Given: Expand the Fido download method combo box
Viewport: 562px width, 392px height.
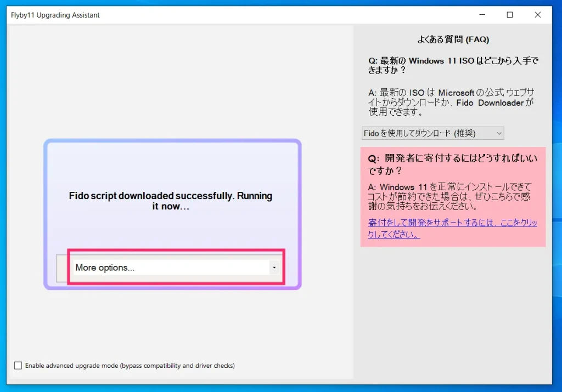Looking at the screenshot, I should pyautogui.click(x=432, y=133).
